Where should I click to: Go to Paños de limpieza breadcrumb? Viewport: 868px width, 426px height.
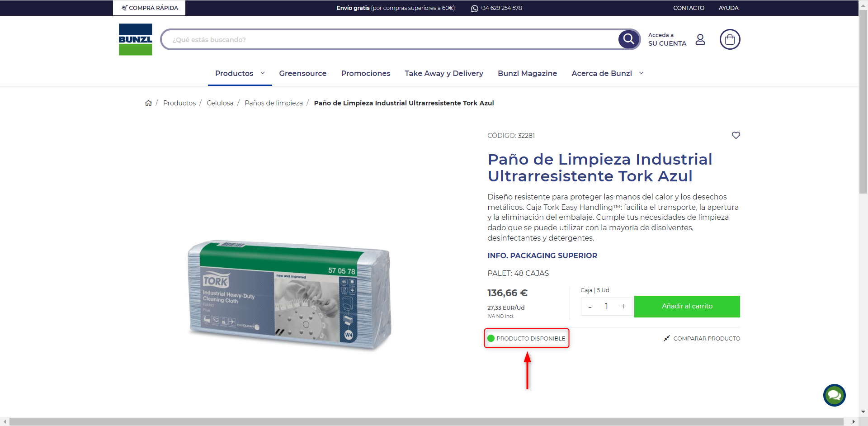pos(274,103)
